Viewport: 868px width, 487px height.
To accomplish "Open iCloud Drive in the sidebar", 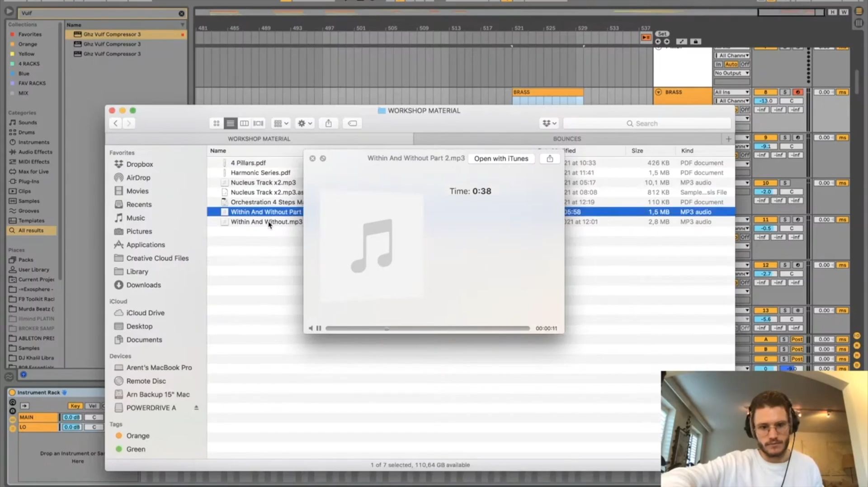I will pyautogui.click(x=145, y=313).
